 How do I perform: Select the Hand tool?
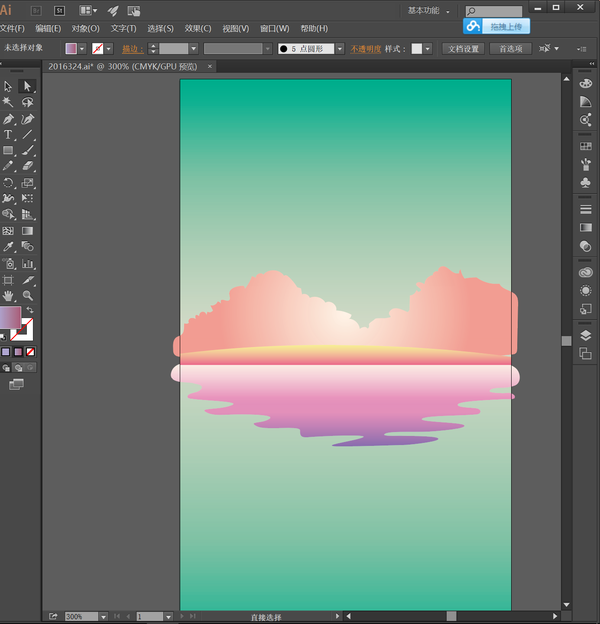coord(8,296)
